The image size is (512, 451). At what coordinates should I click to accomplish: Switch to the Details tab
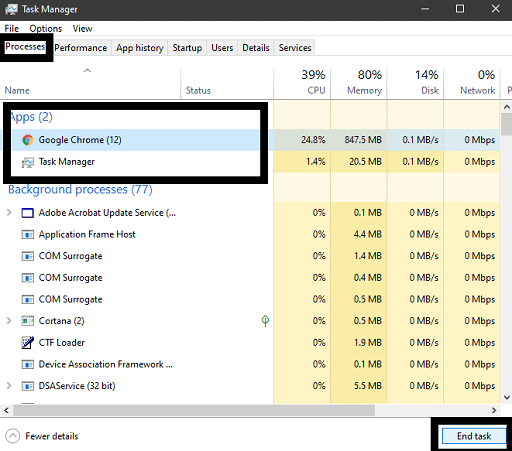(x=256, y=48)
